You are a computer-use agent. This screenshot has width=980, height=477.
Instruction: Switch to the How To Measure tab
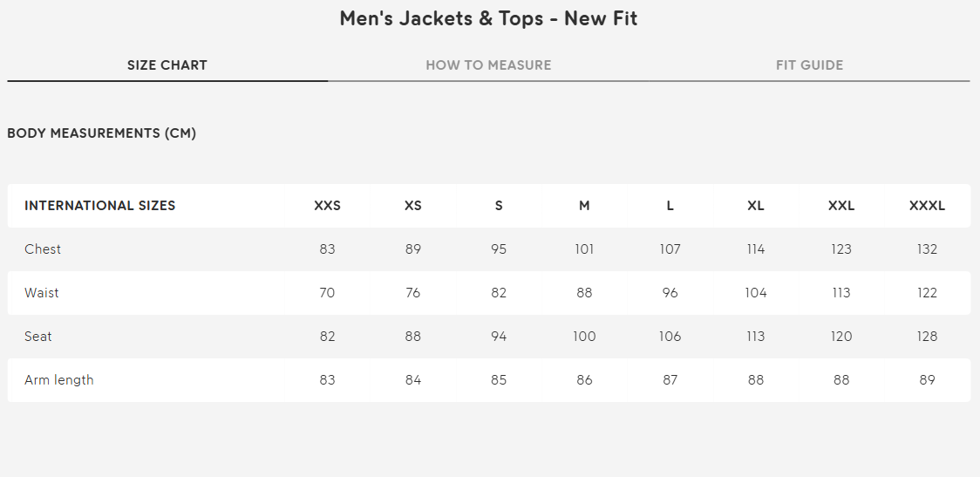click(488, 65)
